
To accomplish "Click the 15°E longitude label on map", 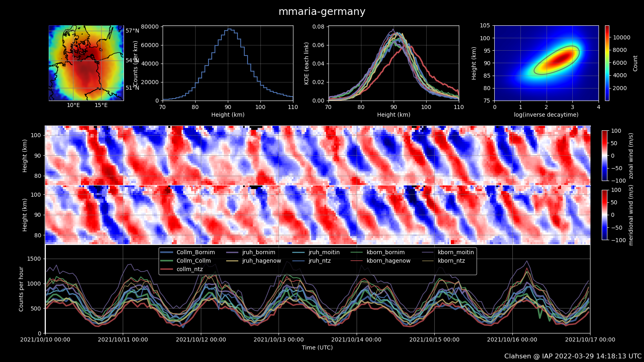I will point(101,105).
